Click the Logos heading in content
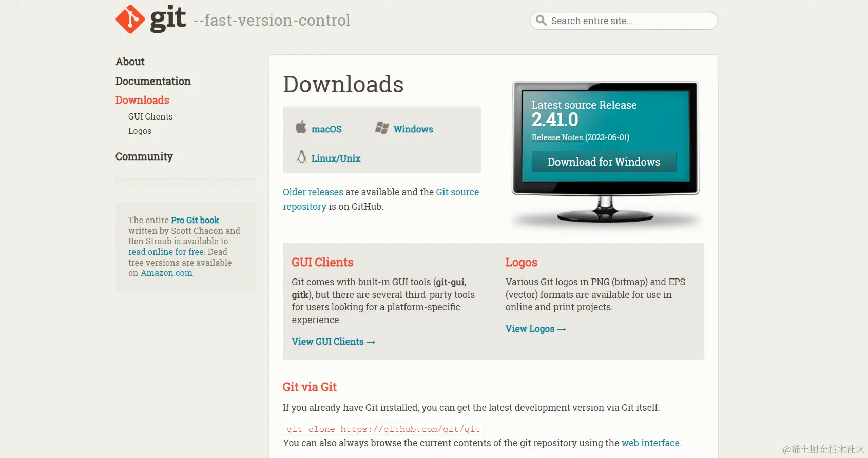The height and width of the screenshot is (458, 868). [x=521, y=262]
